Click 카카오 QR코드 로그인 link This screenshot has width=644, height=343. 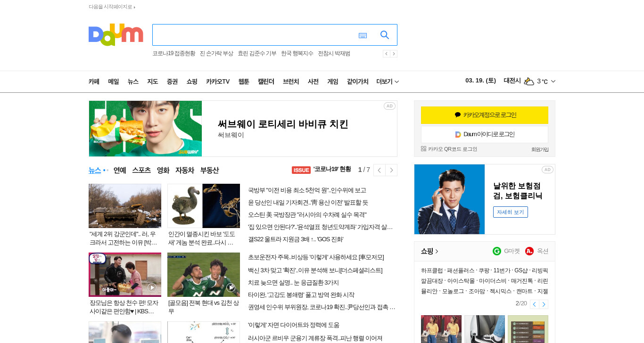click(x=449, y=149)
